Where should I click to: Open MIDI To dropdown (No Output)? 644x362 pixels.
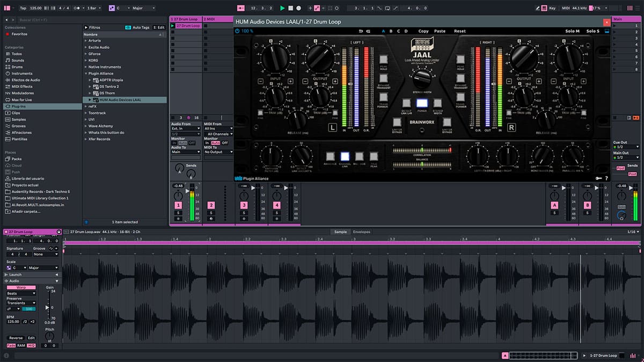point(219,152)
